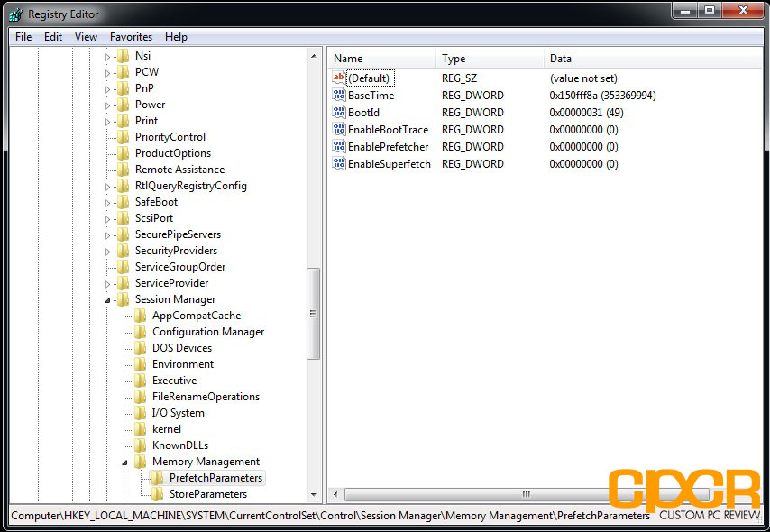The image size is (770, 532).
Task: Expand the PCW key
Action: 107,73
